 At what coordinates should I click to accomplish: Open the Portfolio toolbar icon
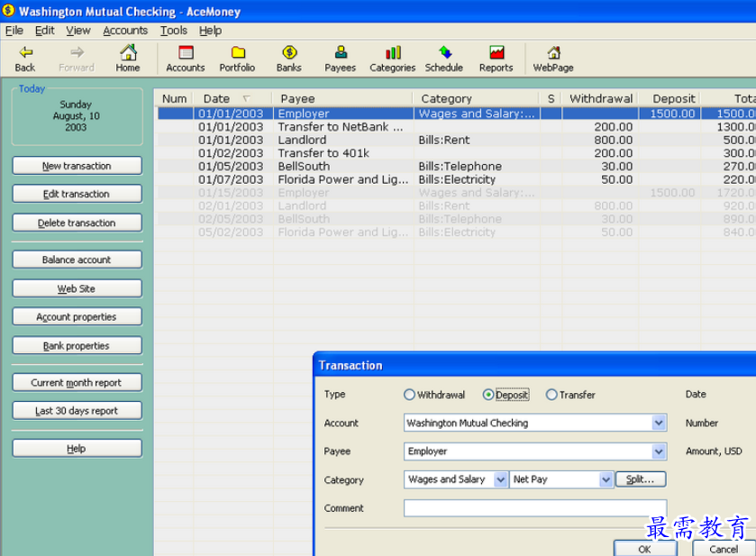click(237, 59)
